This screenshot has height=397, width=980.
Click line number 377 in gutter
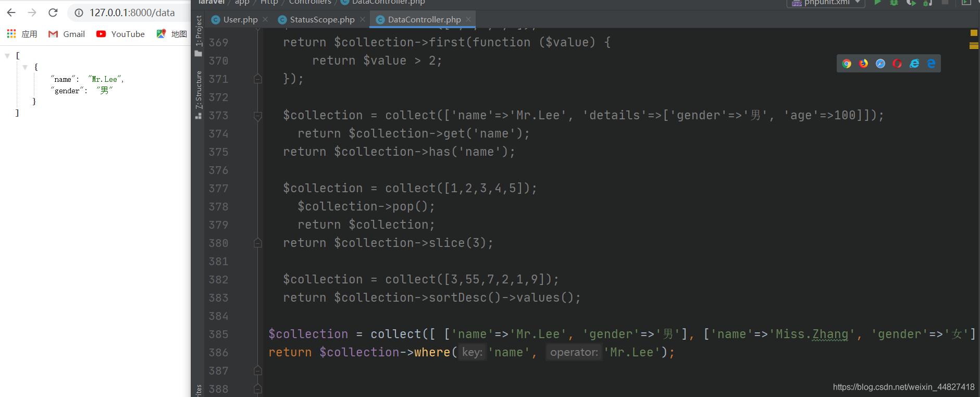218,188
